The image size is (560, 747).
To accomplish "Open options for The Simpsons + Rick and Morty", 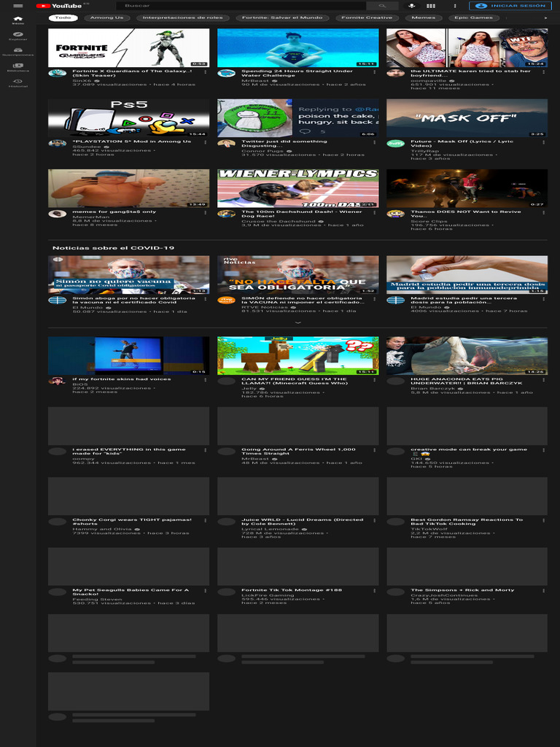I will (x=543, y=591).
